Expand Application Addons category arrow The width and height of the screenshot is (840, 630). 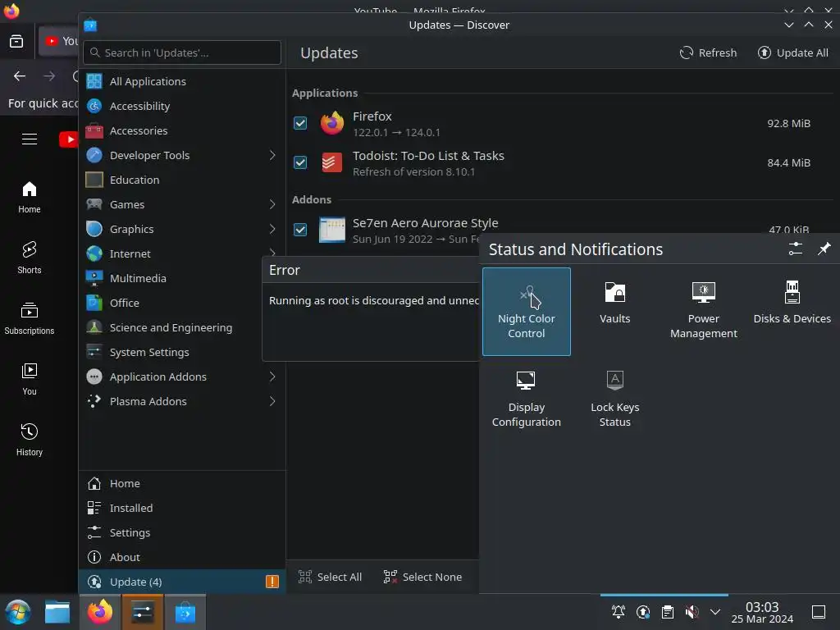(272, 377)
